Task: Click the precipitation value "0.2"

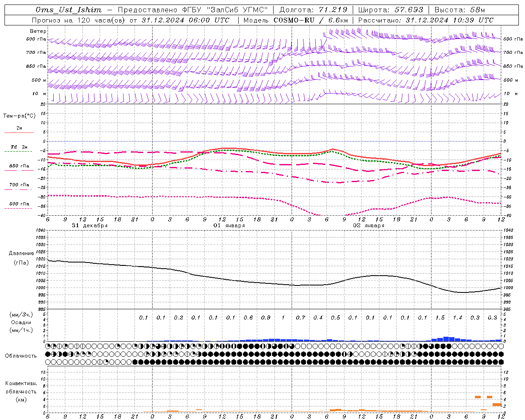Action: (x=178, y=317)
